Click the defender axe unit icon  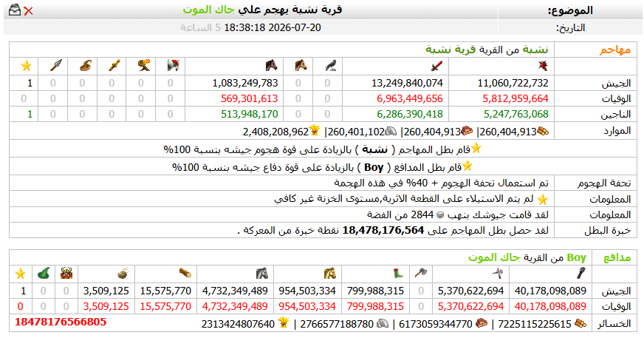[x=421, y=274]
